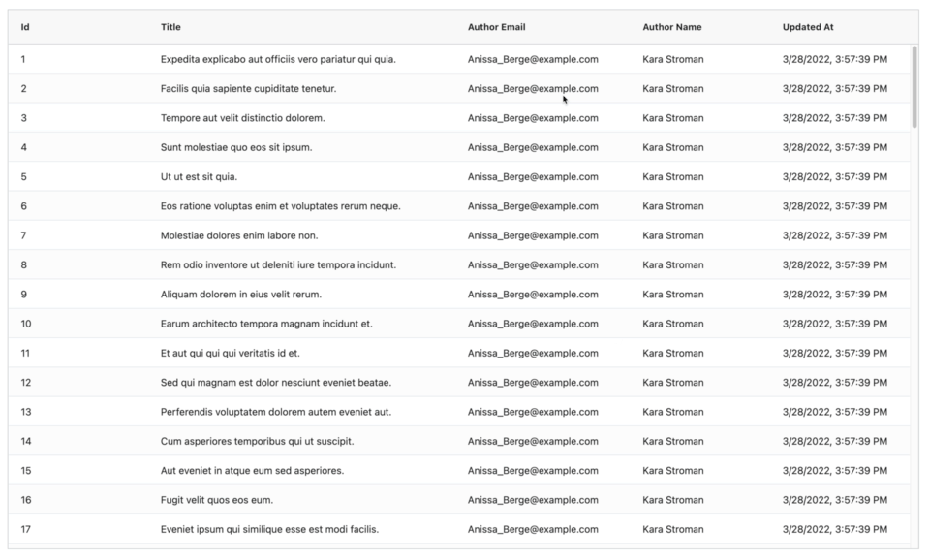Click the Id cell with value 9
The height and width of the screenshot is (560, 930).
(23, 295)
